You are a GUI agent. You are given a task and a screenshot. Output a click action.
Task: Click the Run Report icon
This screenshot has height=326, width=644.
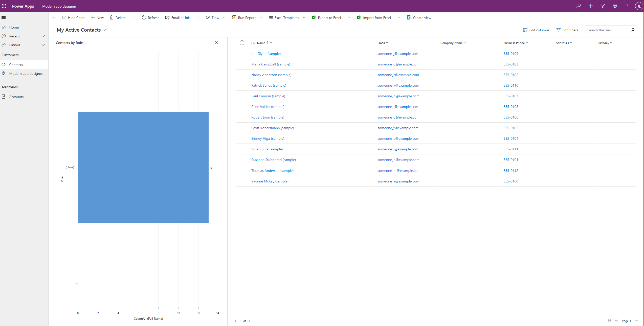pyautogui.click(x=234, y=17)
